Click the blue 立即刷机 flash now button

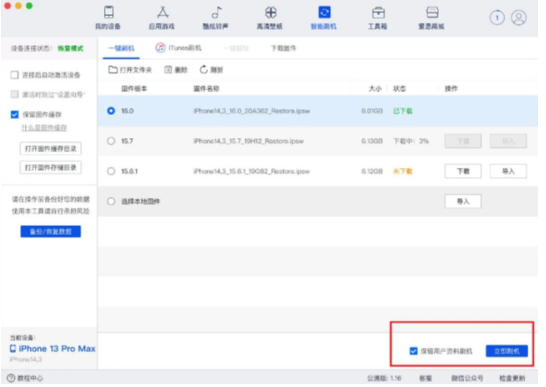point(508,352)
